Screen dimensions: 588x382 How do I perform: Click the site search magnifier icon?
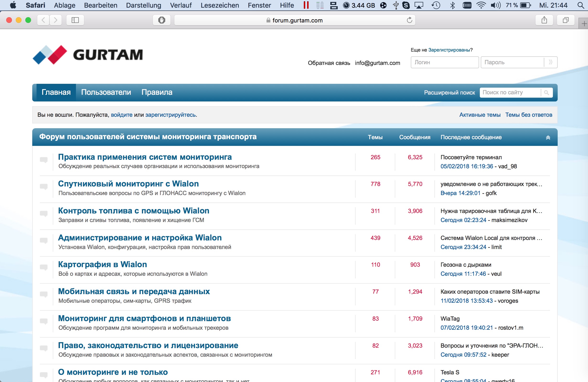coord(546,93)
